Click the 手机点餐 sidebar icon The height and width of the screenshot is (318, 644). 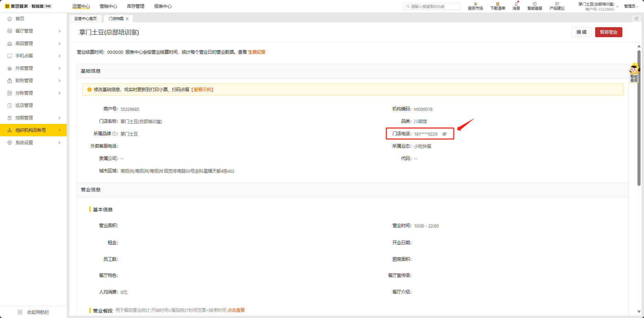pos(10,56)
